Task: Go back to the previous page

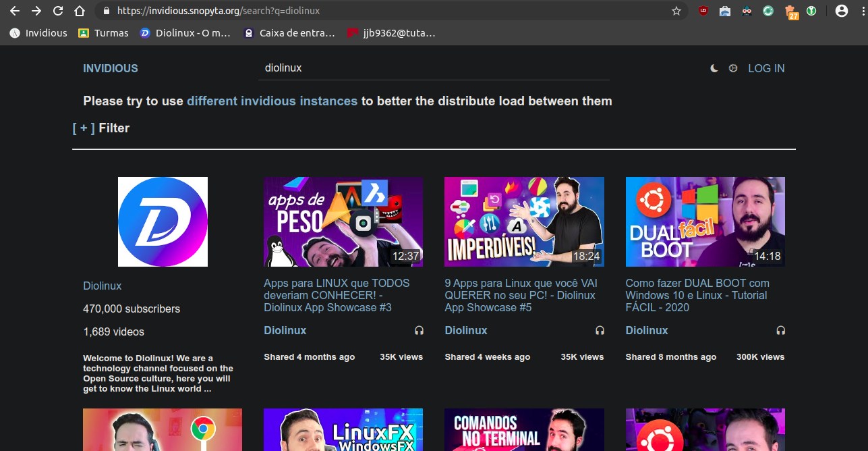Action: pyautogui.click(x=15, y=11)
